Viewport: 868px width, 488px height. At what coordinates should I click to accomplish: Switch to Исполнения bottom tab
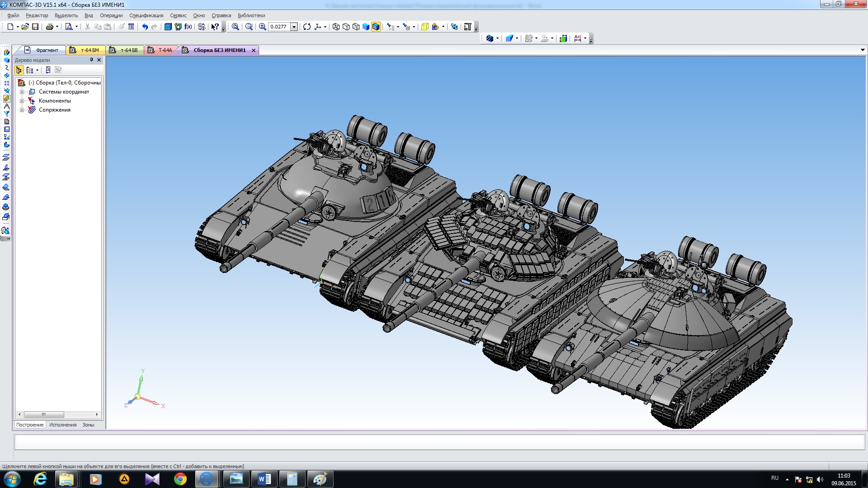pyautogui.click(x=63, y=425)
